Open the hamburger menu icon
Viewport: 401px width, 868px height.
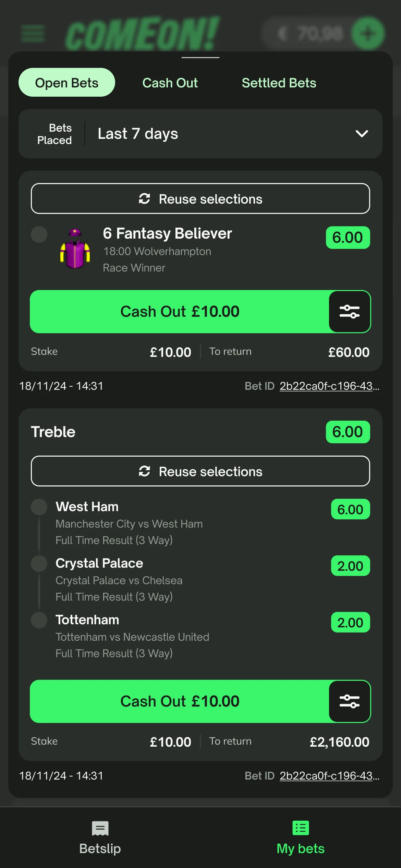click(33, 34)
